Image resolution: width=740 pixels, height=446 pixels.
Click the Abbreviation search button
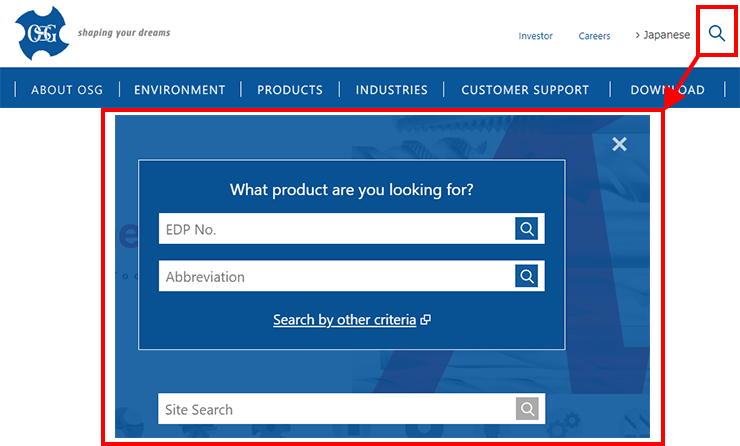click(527, 276)
